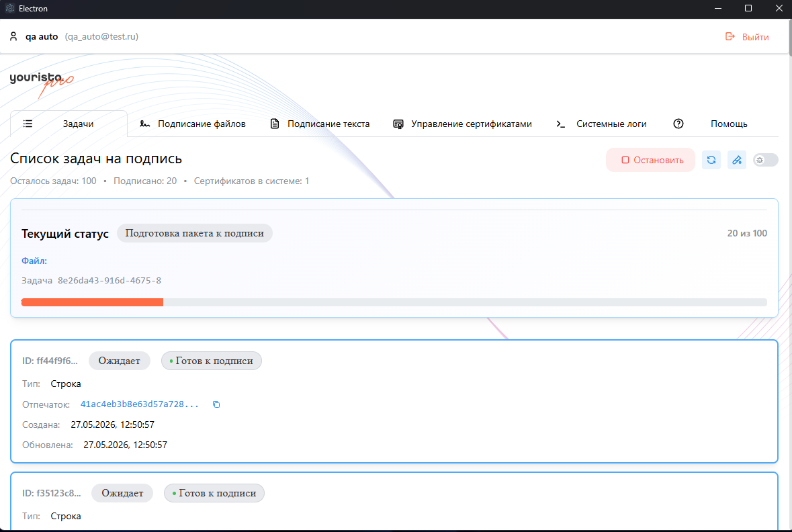Stop signing with Остановить button
This screenshot has width=792, height=532.
[x=650, y=160]
